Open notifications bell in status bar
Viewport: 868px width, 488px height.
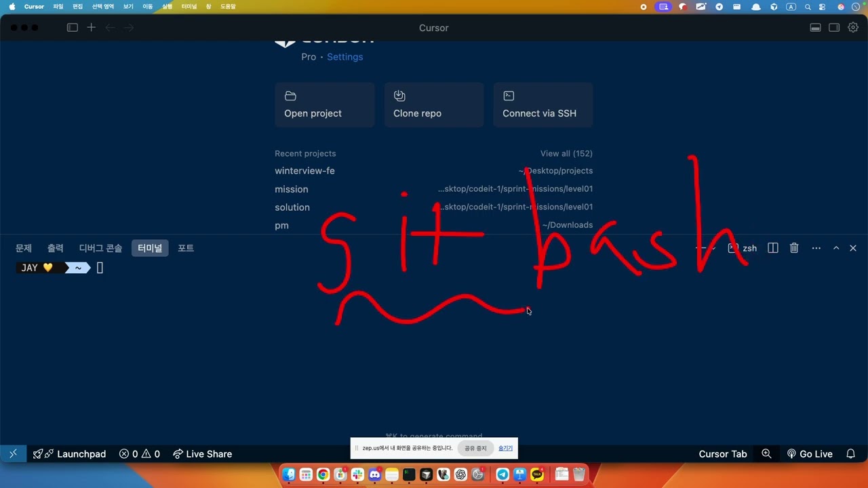pyautogui.click(x=851, y=454)
